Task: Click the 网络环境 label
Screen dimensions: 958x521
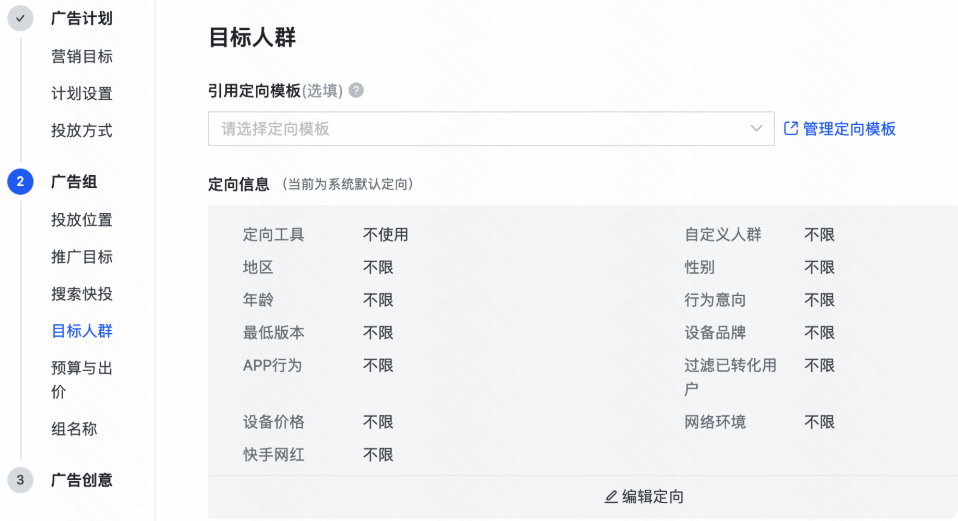Action: click(715, 422)
